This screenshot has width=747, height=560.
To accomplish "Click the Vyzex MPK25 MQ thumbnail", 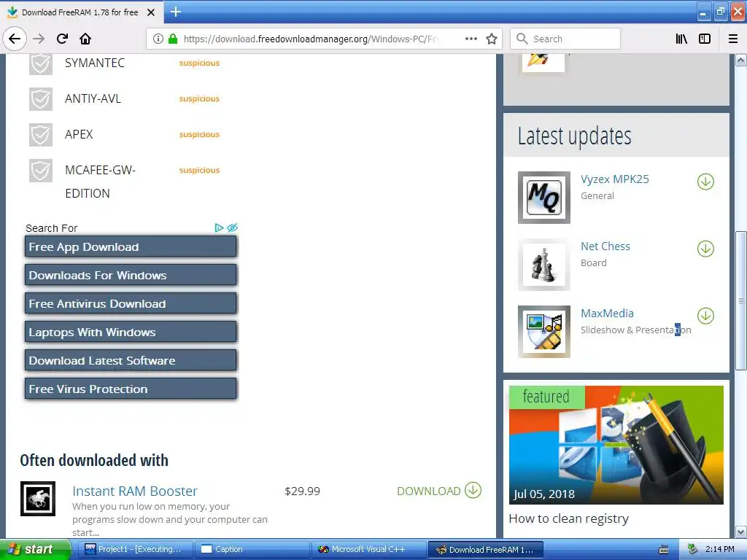I will click(x=544, y=197).
